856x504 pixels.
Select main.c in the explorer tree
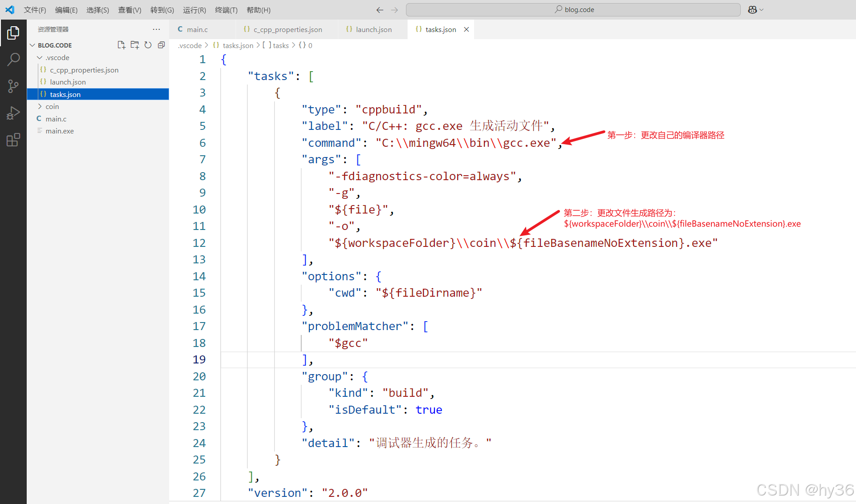(56, 118)
